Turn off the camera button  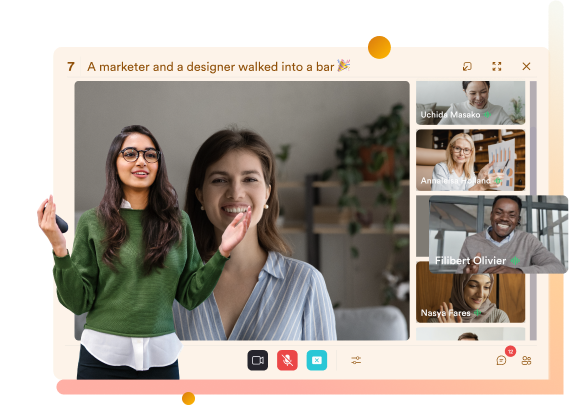258,360
